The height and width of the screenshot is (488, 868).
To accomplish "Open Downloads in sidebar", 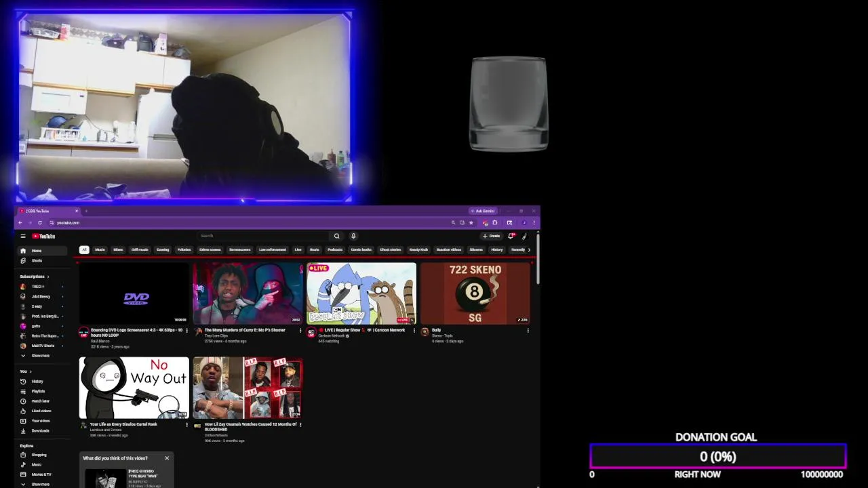I will [x=42, y=430].
